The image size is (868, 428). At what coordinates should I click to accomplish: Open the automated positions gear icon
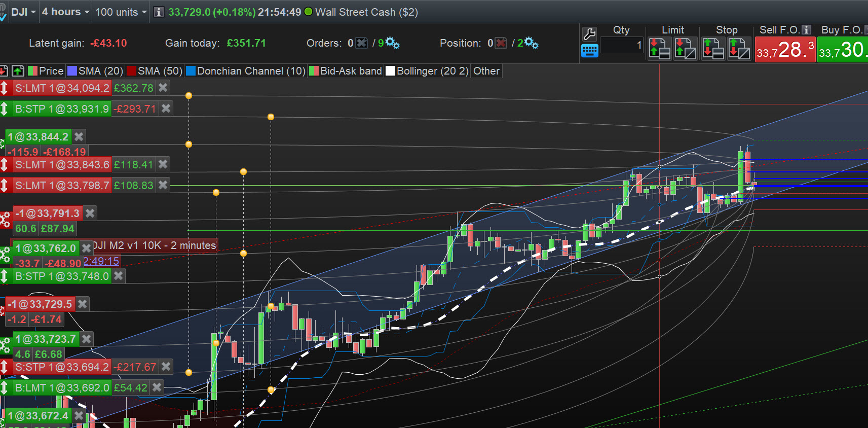point(531,43)
